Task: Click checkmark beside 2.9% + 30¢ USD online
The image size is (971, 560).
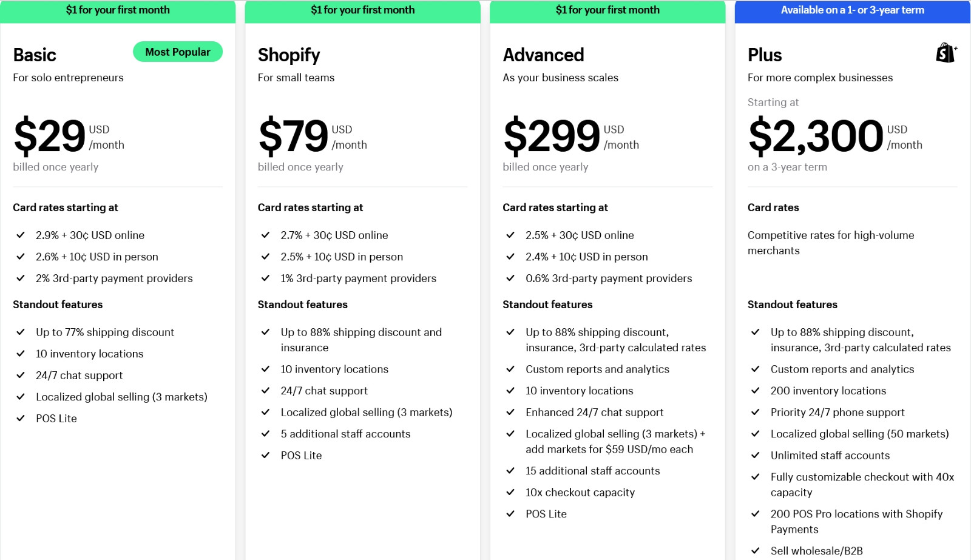Action: click(x=21, y=235)
